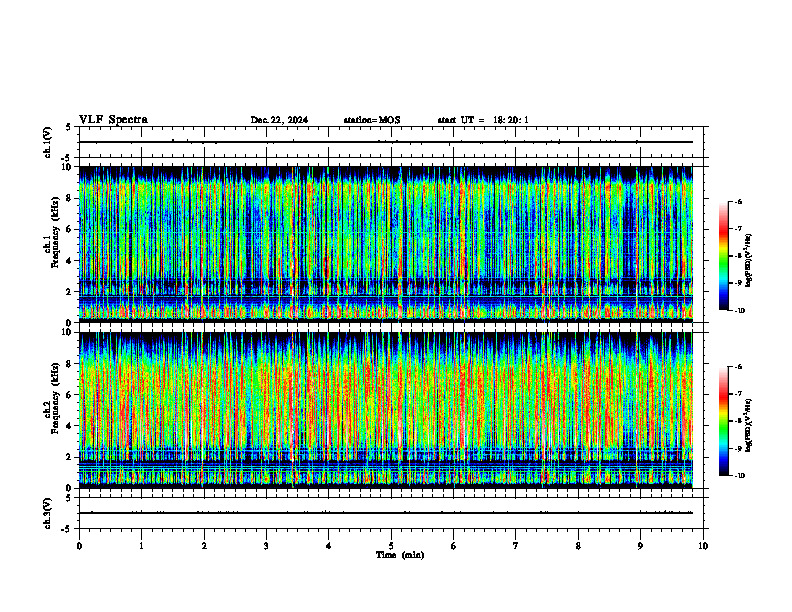Click inside the ch.1 spectrogram panel
This screenshot has height=612, width=792.
386,244
